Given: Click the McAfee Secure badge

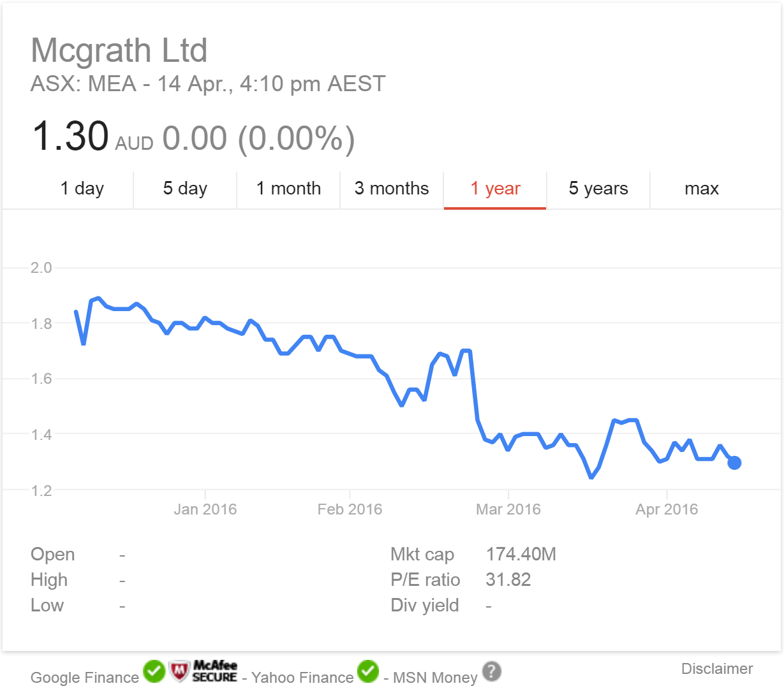Looking at the screenshot, I should click(203, 671).
